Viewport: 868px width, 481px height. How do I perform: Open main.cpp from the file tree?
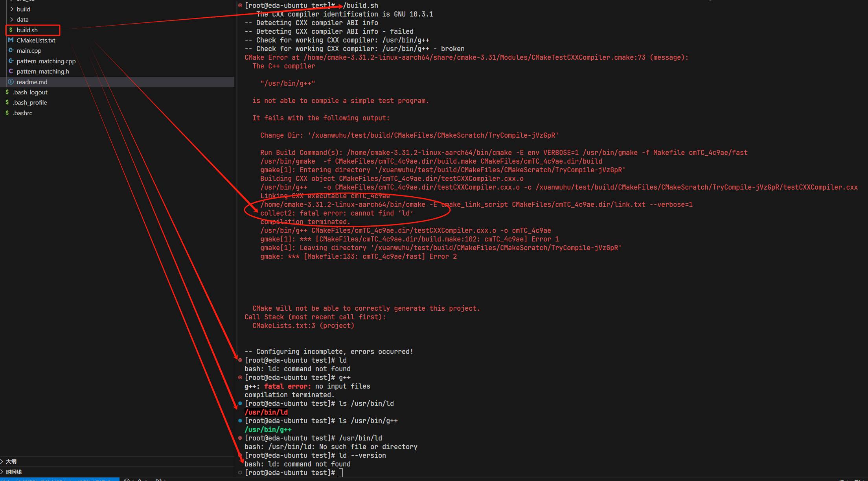[x=29, y=50]
